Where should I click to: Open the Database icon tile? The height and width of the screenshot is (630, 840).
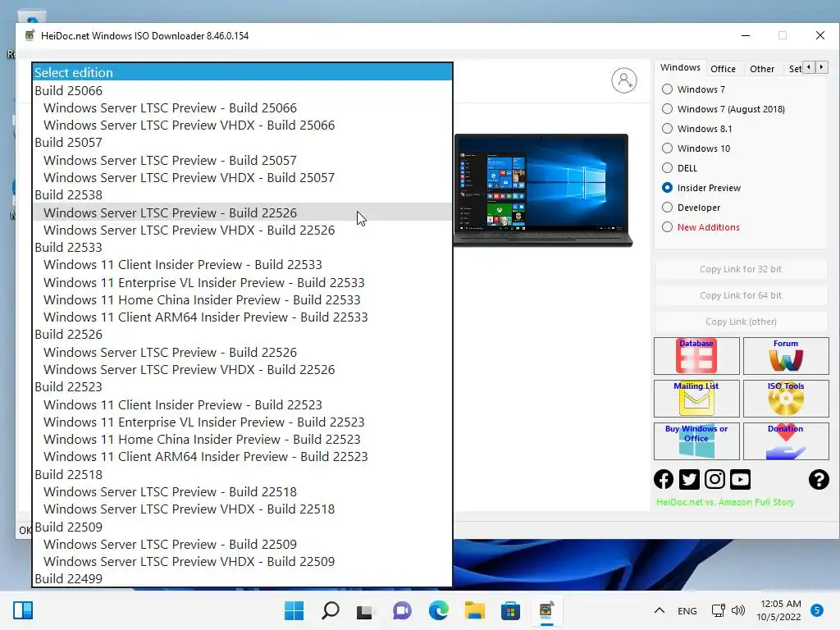click(x=696, y=356)
